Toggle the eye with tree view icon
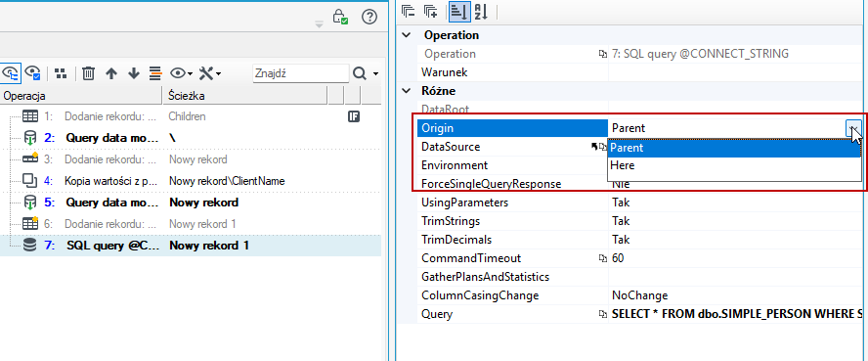 point(10,72)
